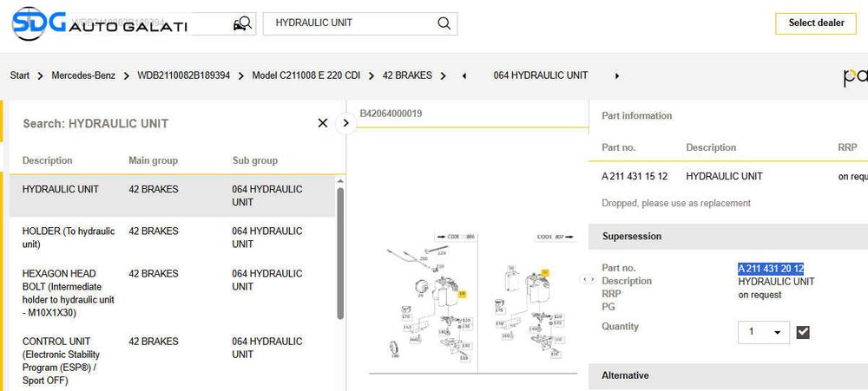
Task: Open 064 HYDRAULIC UNIT breadcrumb
Action: tap(541, 75)
